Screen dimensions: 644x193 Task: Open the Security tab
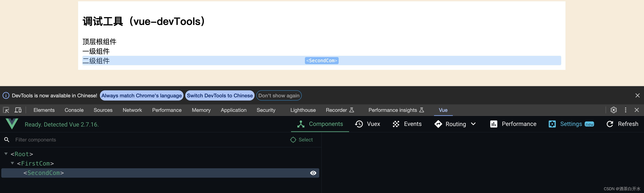[x=266, y=110]
